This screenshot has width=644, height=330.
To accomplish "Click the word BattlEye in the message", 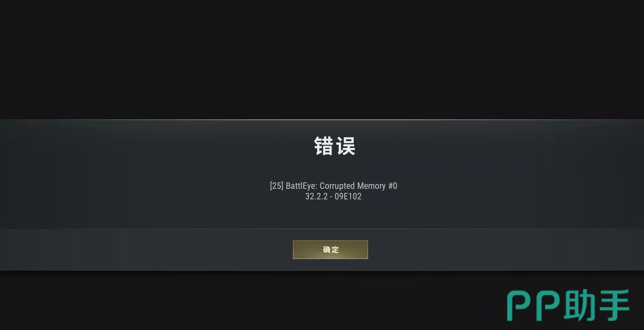I will (302, 186).
